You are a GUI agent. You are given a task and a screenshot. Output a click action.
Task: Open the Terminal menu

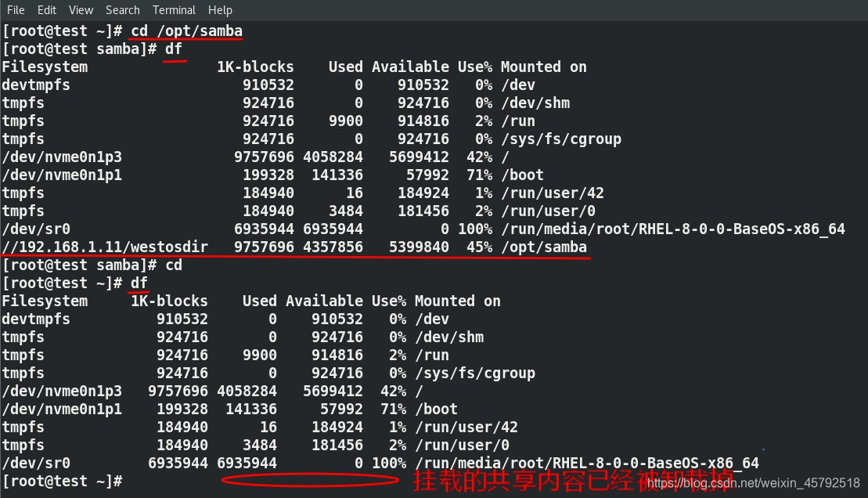174,9
